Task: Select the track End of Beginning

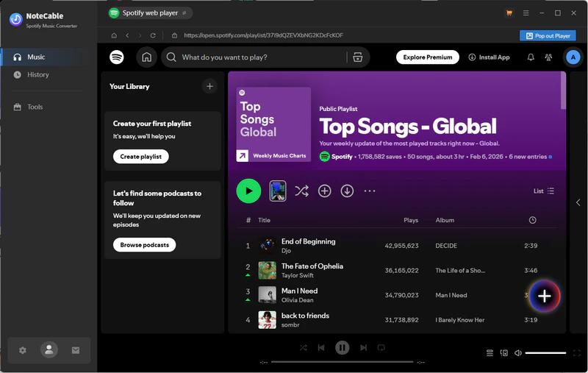Action: coord(308,241)
